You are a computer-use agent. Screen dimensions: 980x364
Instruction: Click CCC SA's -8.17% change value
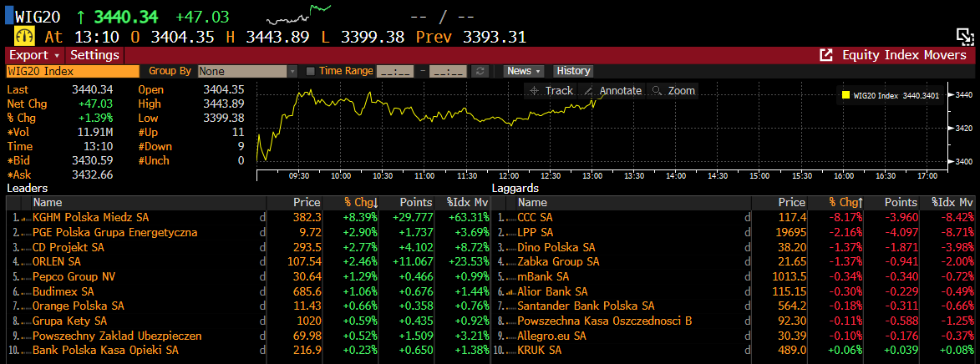845,217
